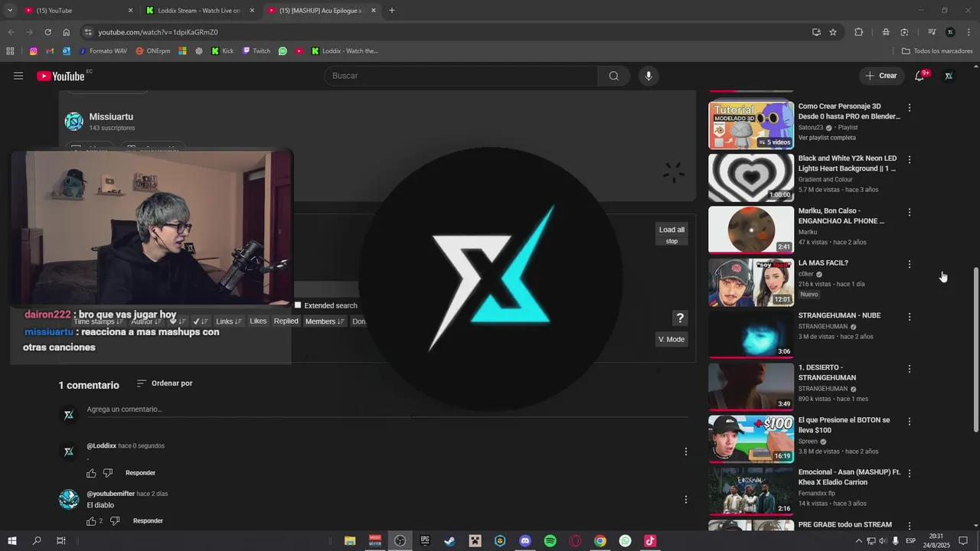Open the ONErpm bookmark

coord(153,51)
